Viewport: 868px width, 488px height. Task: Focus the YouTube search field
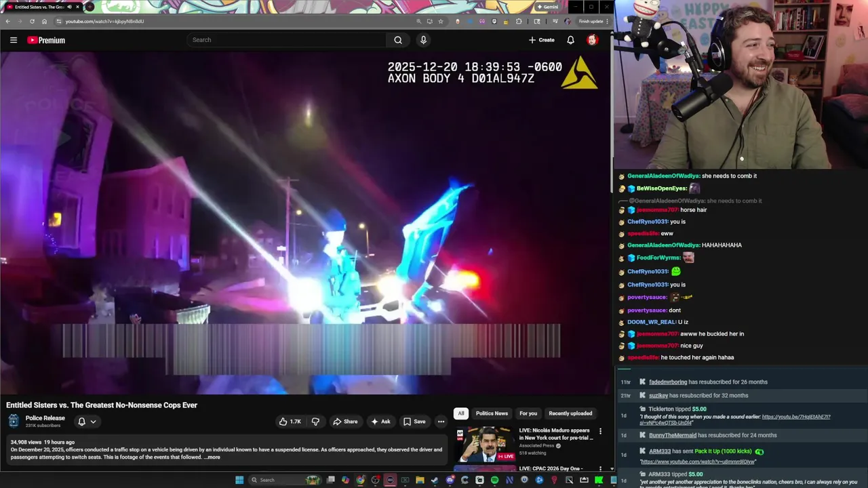(287, 40)
